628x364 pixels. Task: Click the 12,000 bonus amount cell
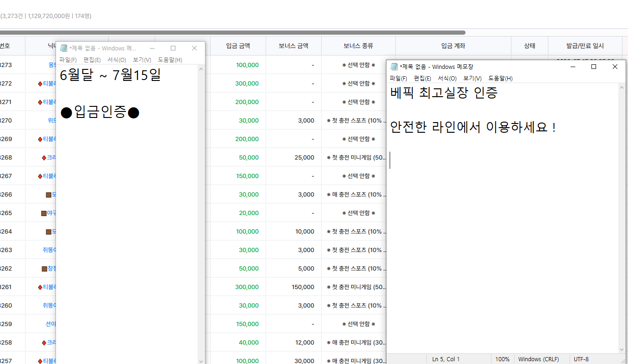[293, 342]
